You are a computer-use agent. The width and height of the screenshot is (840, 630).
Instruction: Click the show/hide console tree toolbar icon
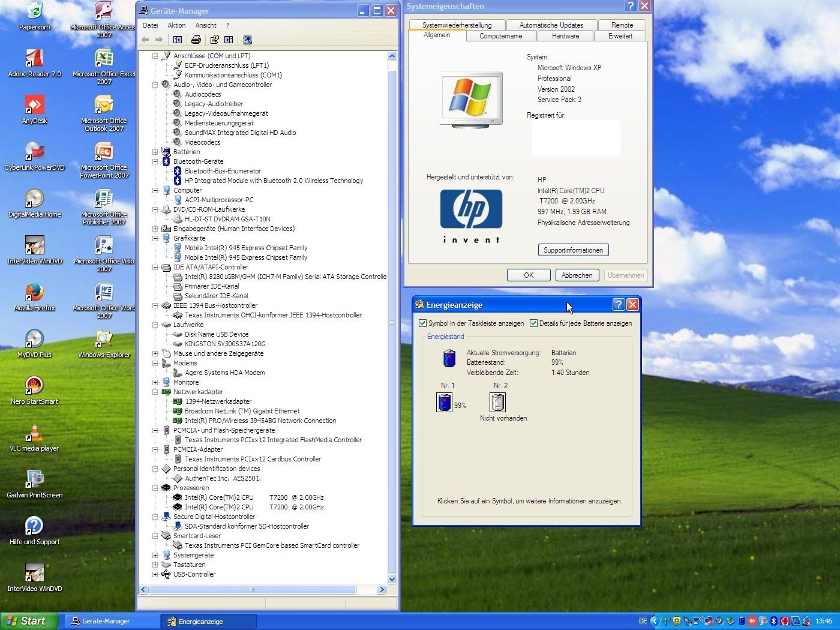[x=178, y=40]
